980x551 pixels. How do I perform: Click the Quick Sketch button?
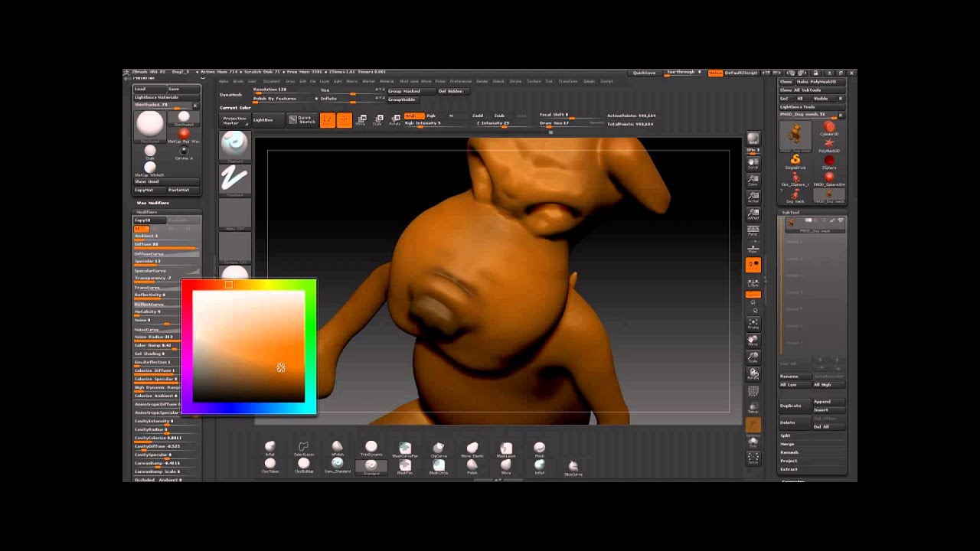tap(302, 119)
